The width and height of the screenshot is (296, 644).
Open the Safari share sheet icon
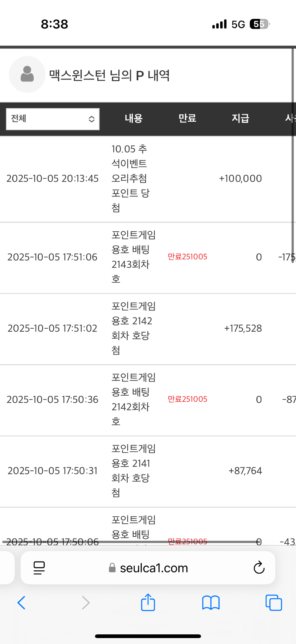point(148,602)
